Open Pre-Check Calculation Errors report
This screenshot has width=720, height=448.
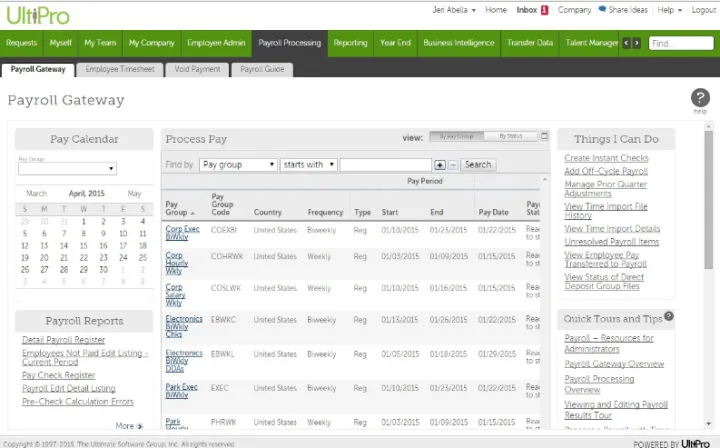point(78,402)
